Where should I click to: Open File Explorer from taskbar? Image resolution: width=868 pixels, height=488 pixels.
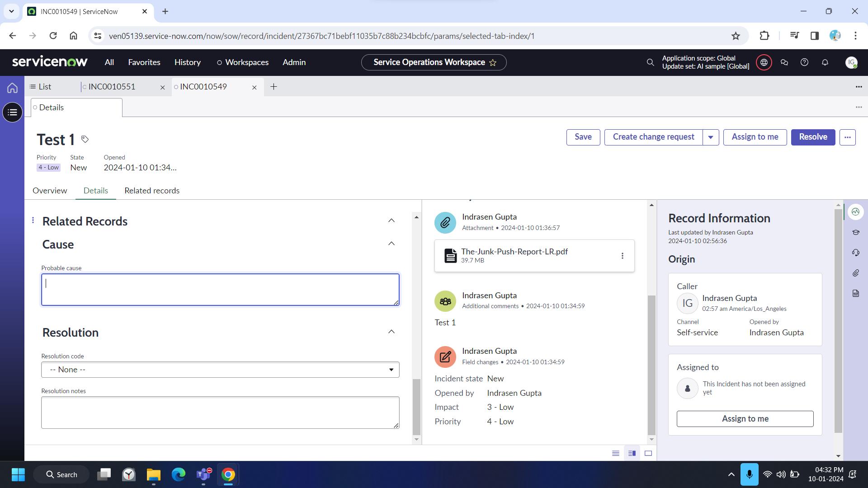click(154, 474)
